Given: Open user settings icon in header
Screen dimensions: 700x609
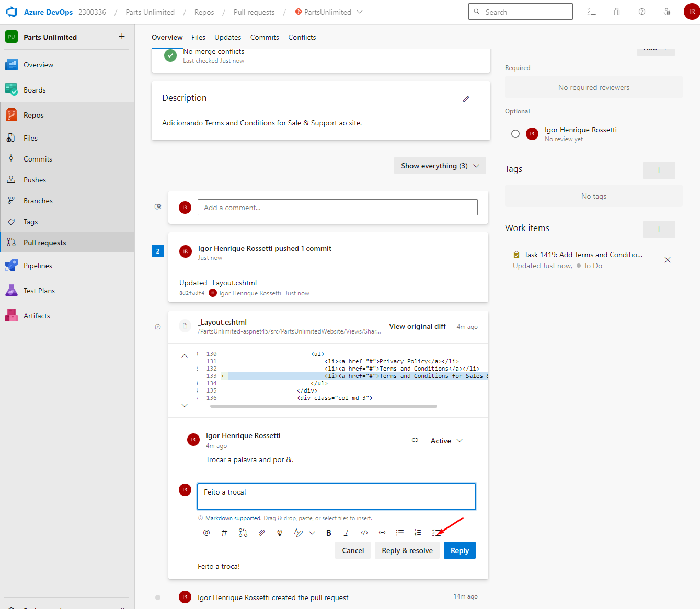Looking at the screenshot, I should (x=667, y=12).
